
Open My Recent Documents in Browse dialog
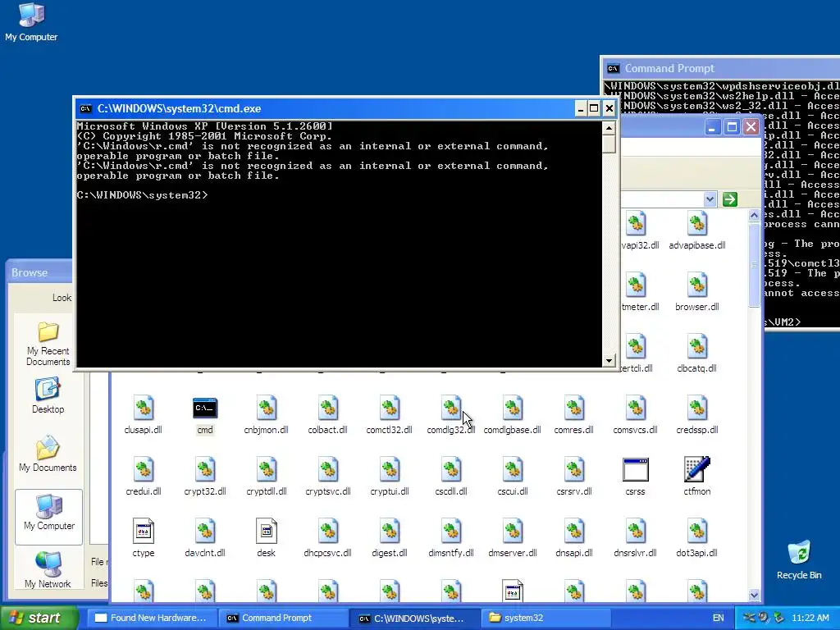(x=48, y=344)
